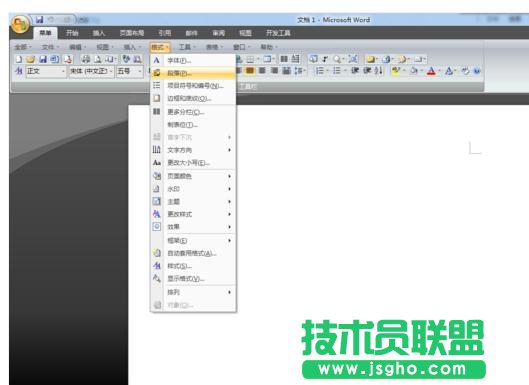
Task: Expand the 文字方向 submenu
Action: (x=193, y=150)
